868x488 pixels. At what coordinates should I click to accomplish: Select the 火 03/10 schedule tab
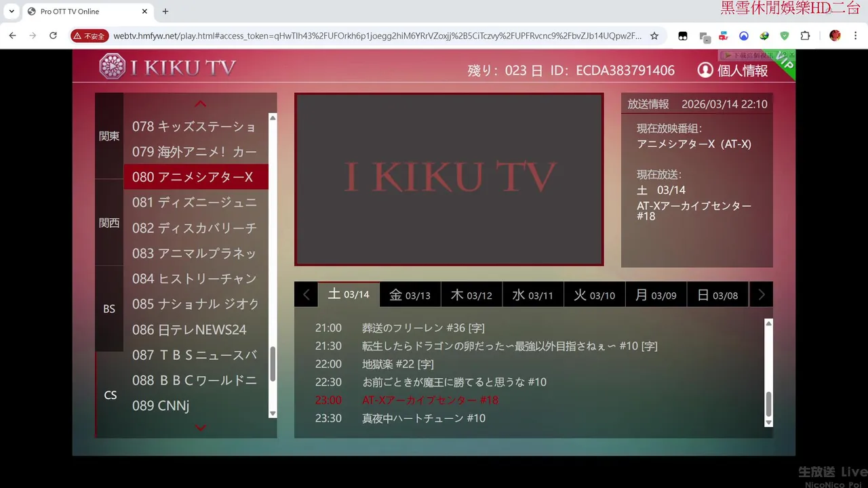point(594,295)
